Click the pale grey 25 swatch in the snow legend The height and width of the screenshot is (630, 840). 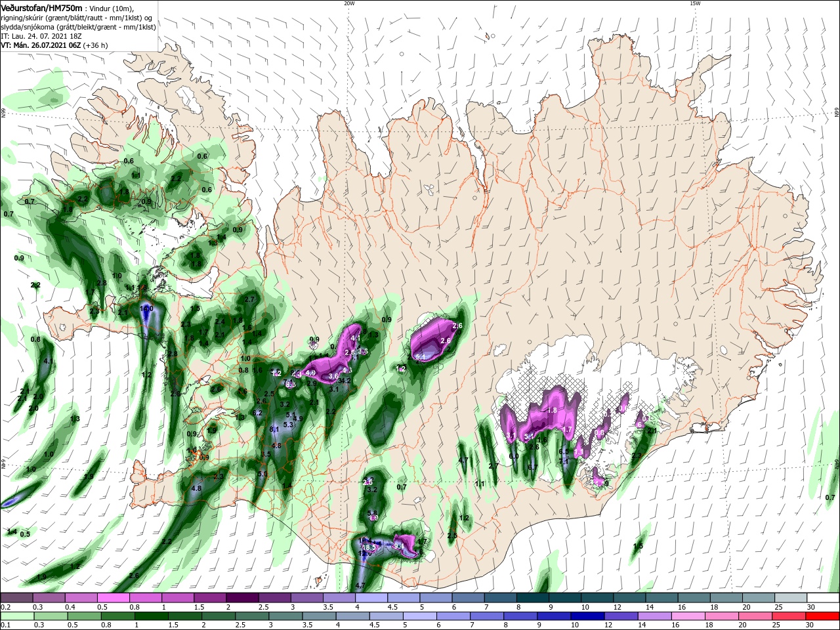tap(791, 598)
